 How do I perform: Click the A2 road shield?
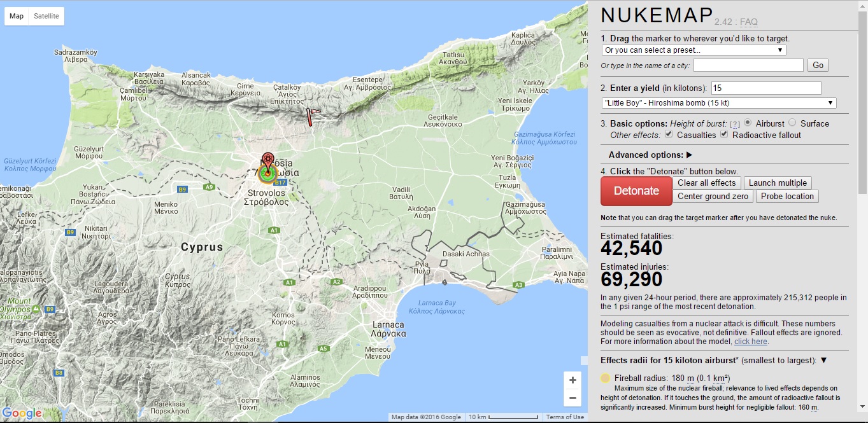click(337, 281)
